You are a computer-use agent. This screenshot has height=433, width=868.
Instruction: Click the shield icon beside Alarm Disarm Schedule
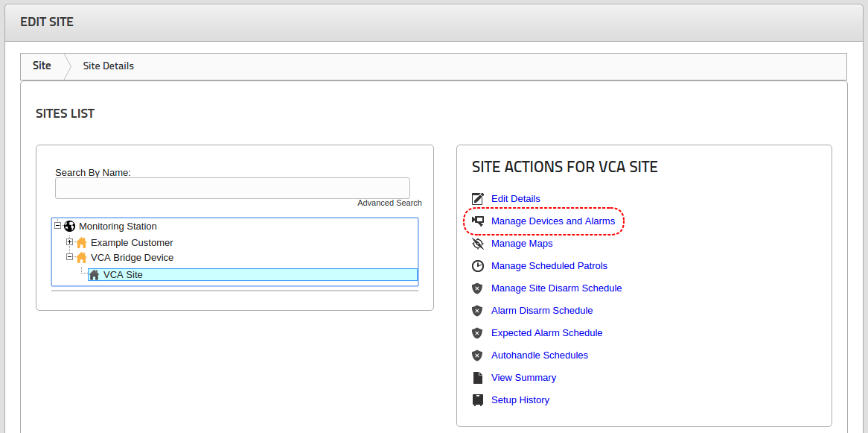click(x=477, y=311)
